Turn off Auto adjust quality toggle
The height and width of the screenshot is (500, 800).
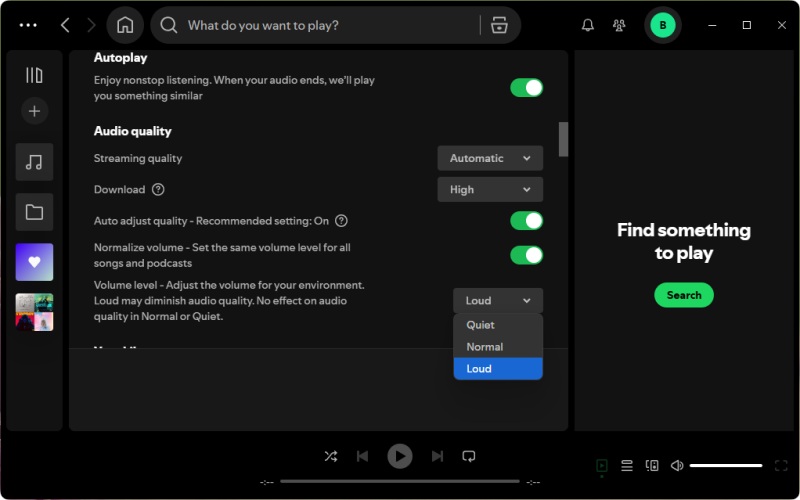527,221
